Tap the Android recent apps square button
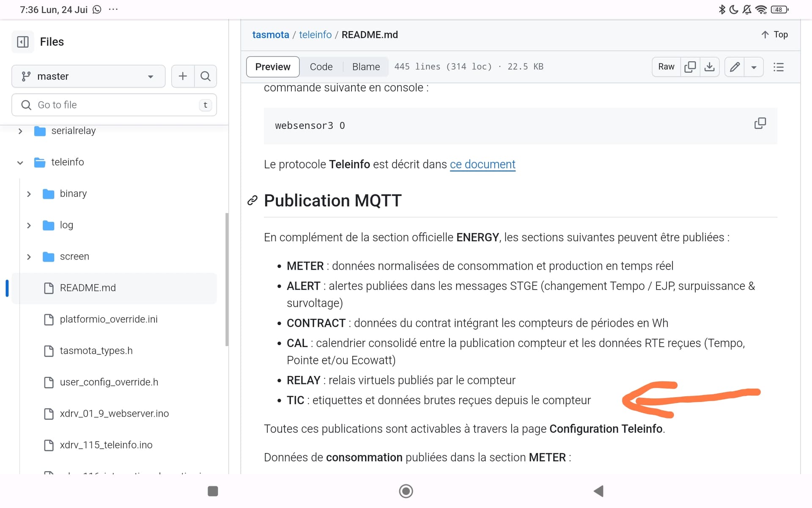 pos(213,491)
